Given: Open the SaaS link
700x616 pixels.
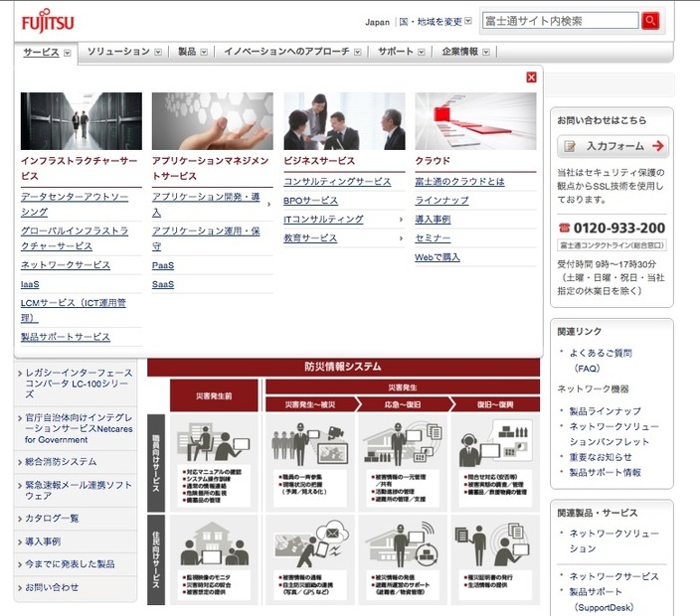Looking at the screenshot, I should [x=163, y=284].
